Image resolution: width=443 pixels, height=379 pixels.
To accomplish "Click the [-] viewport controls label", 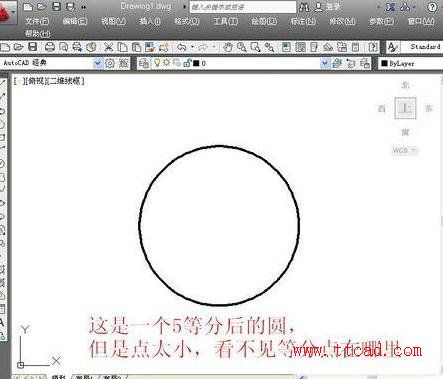I will pyautogui.click(x=18, y=81).
